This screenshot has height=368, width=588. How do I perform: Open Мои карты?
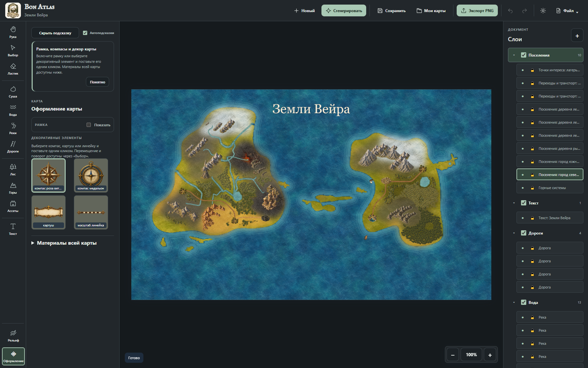point(431,11)
